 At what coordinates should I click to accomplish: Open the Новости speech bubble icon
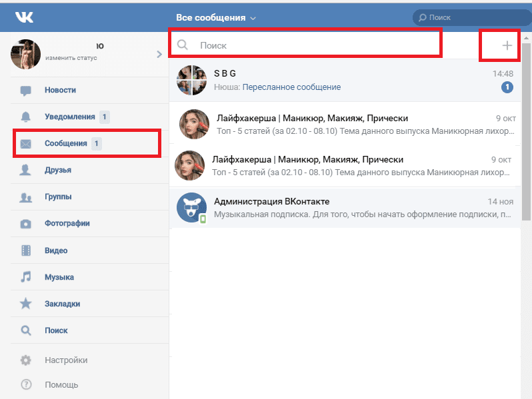point(26,91)
